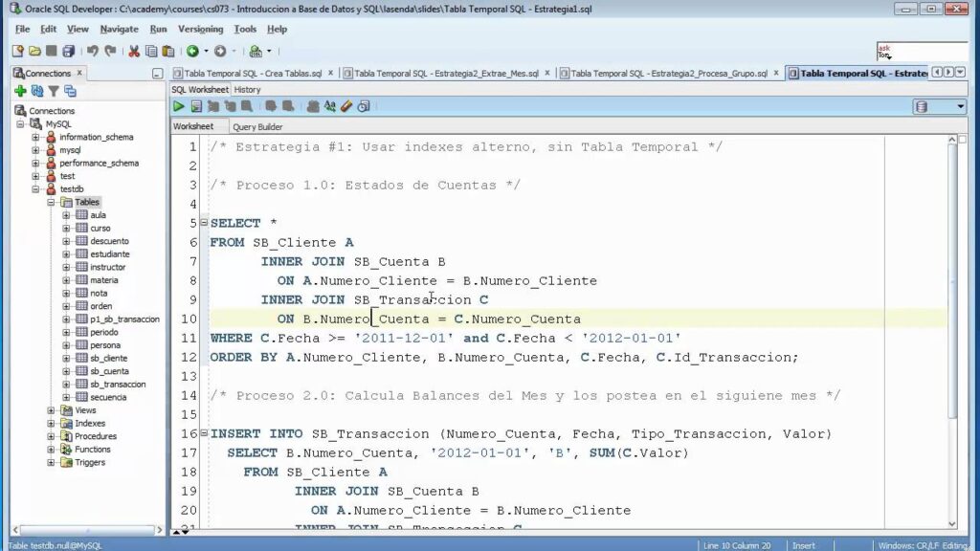
Task: Close the Estrategia2_Extrae_Mes.sql tab
Action: 546,73
